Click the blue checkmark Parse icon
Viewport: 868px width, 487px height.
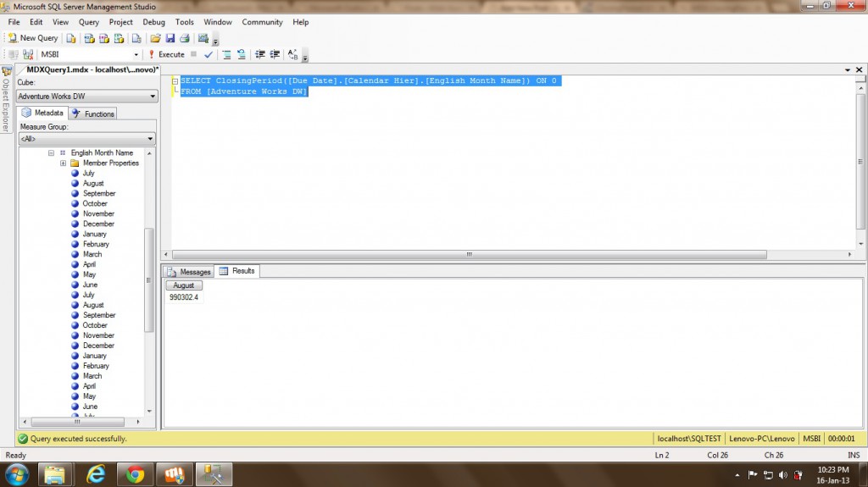pos(209,54)
